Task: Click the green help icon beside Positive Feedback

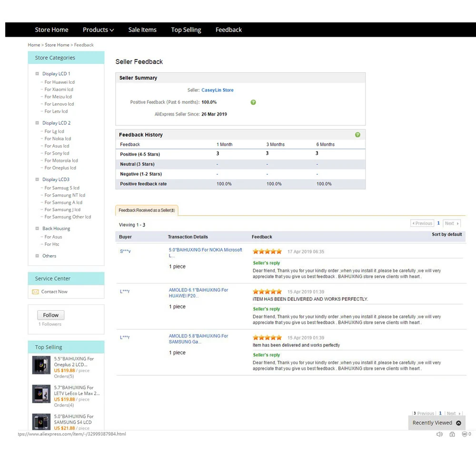Action: (253, 102)
